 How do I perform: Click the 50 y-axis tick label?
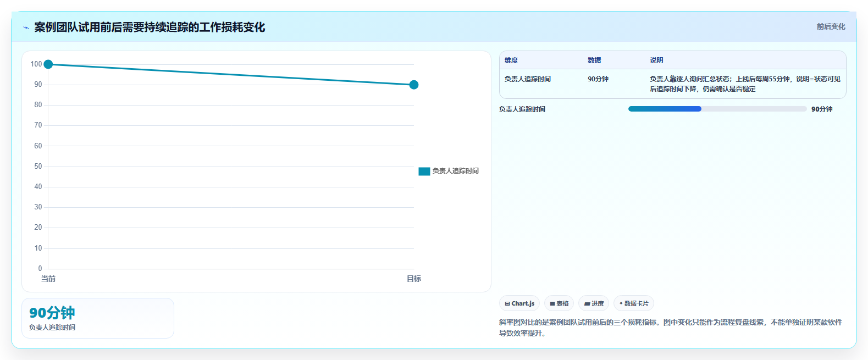38,167
